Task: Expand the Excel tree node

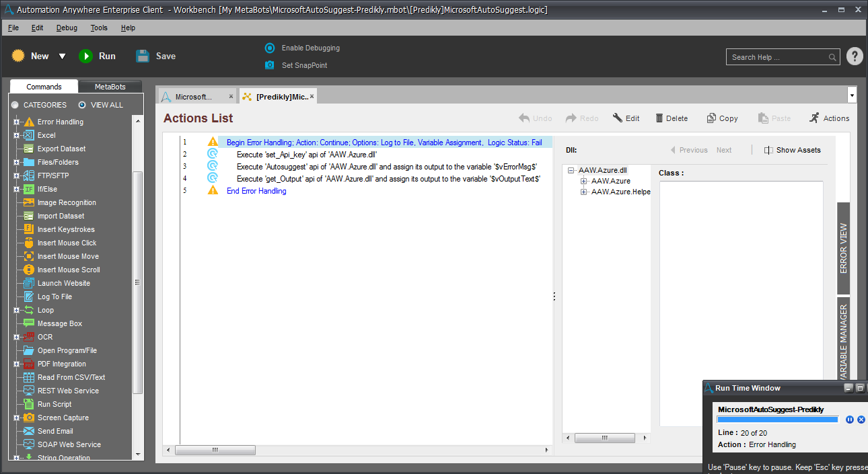Action: [x=16, y=135]
